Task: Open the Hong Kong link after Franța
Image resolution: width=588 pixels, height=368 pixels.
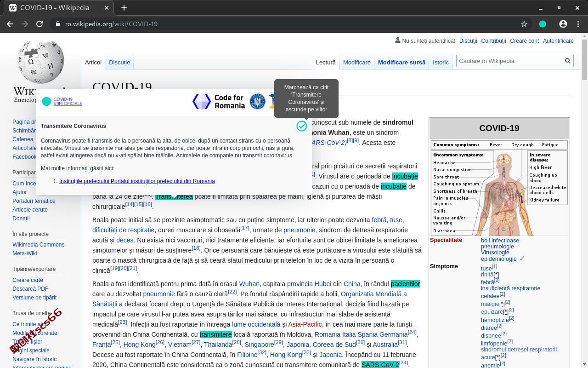Action: (140, 345)
